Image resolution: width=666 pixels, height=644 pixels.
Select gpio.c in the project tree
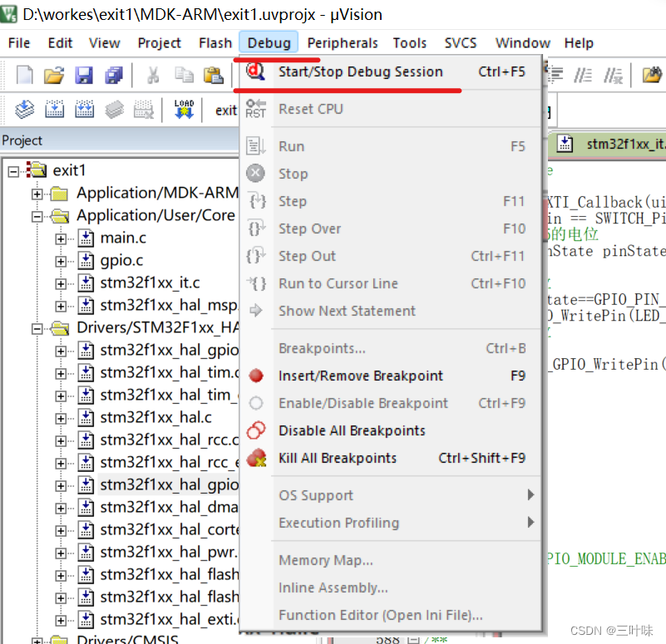tap(121, 260)
